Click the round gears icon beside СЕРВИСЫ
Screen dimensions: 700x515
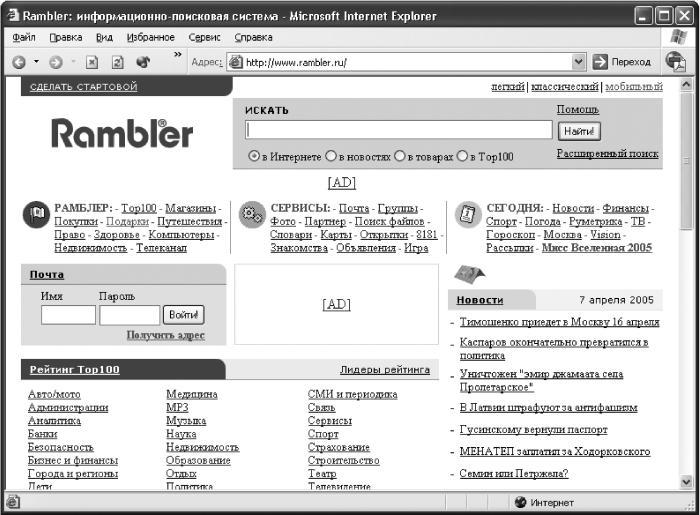pos(252,215)
